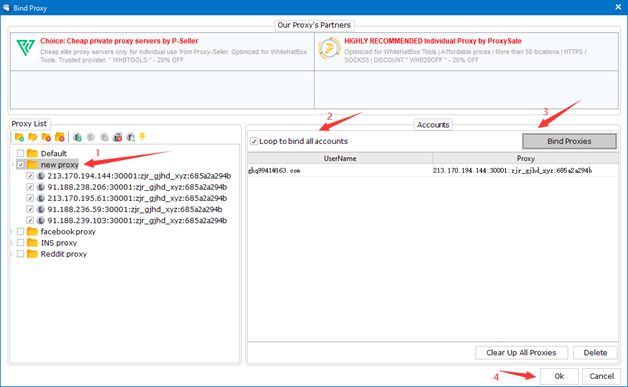Viewport: 628px width, 387px height.
Task: Select 91.188.238.206:30001 proxy entry text
Action: (137, 187)
